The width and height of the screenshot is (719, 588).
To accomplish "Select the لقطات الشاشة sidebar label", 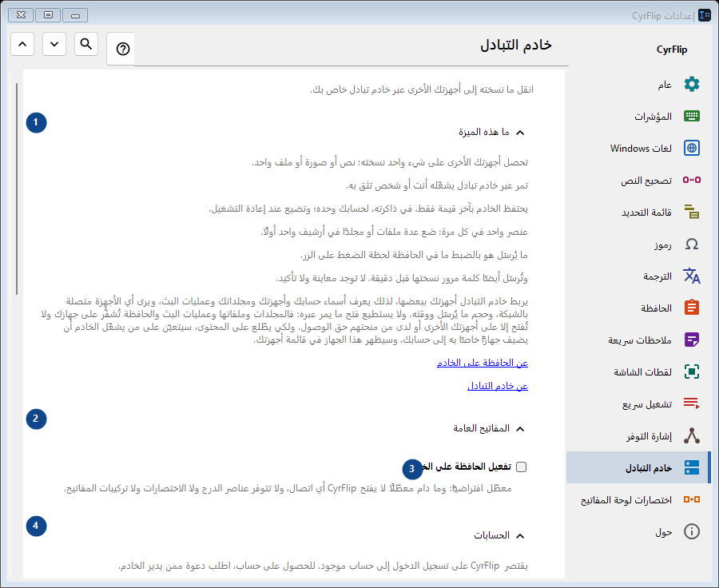I will [643, 372].
